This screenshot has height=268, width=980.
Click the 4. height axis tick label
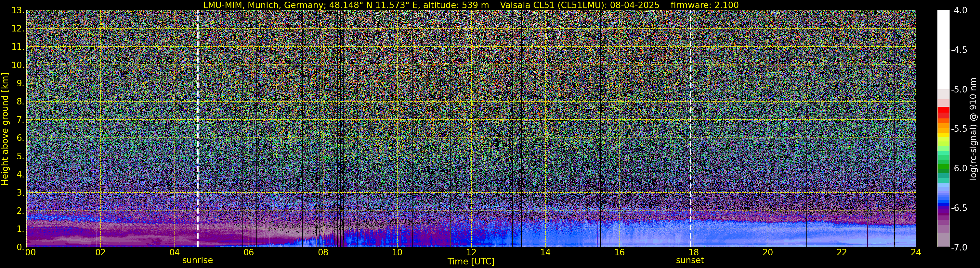tap(20, 175)
